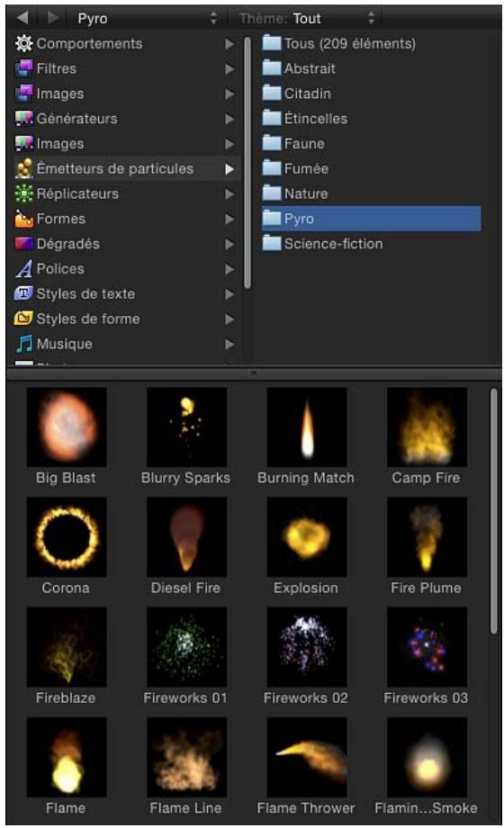Click the Polices font icon
The width and height of the screenshot is (504, 828).
tap(23, 269)
